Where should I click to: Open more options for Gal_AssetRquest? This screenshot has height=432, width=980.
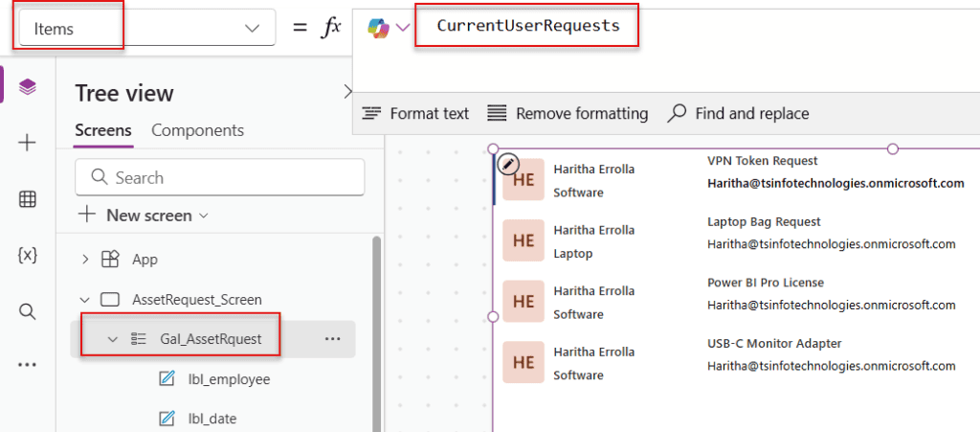point(332,339)
